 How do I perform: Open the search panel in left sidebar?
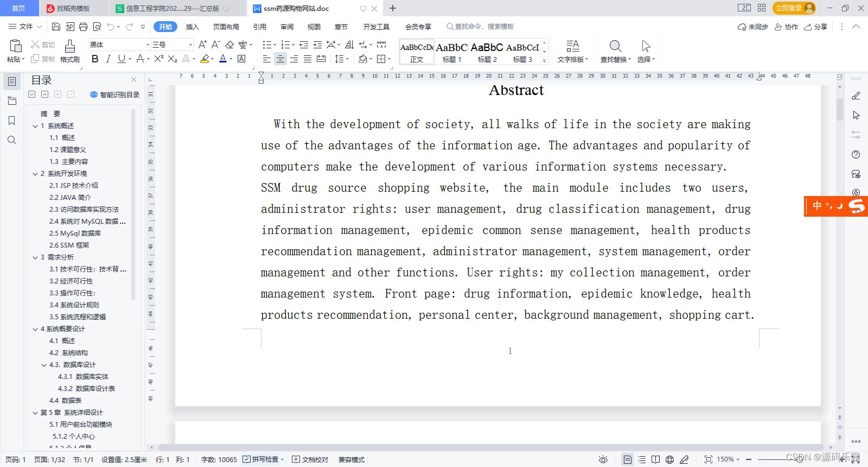pyautogui.click(x=12, y=140)
